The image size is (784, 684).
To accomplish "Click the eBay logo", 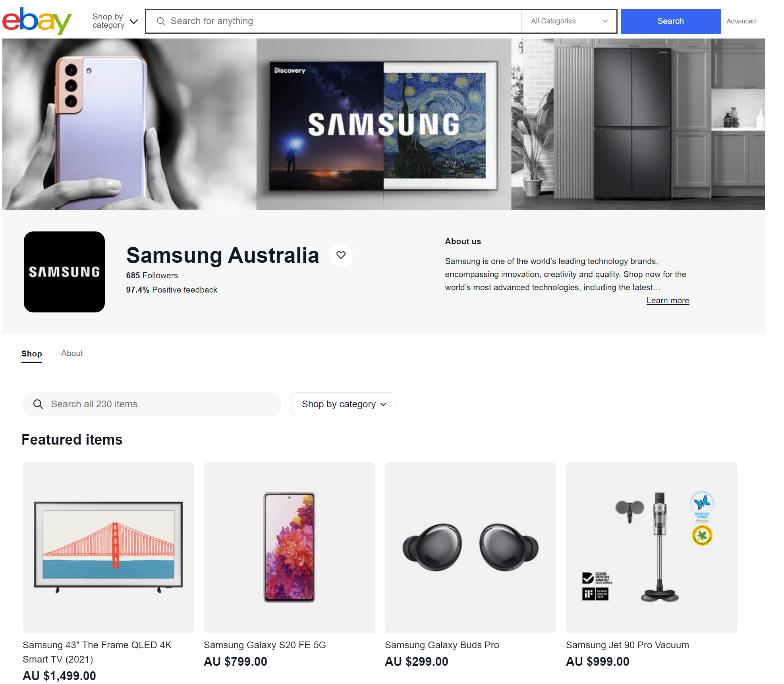I will [x=37, y=21].
